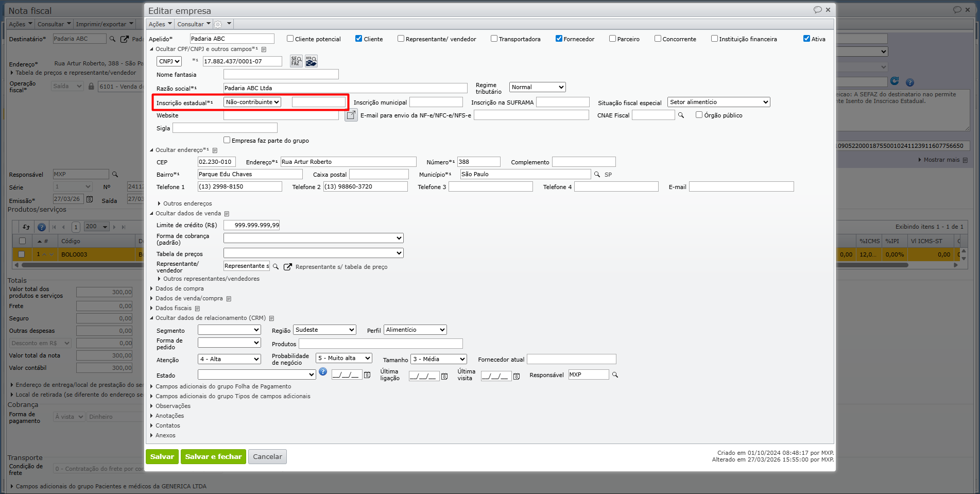The image size is (980, 494).
Task: Open the Ações menu in Editar empresa
Action: [x=160, y=24]
